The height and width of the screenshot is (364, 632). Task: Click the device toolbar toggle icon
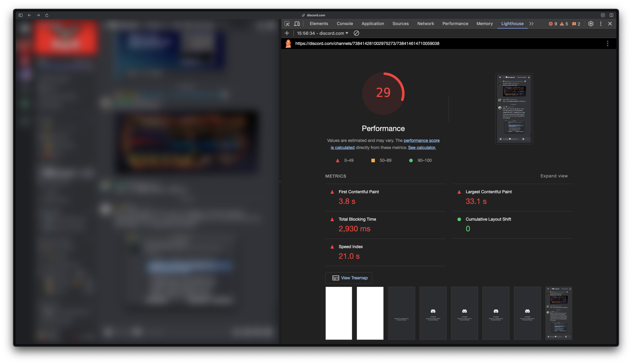(297, 23)
